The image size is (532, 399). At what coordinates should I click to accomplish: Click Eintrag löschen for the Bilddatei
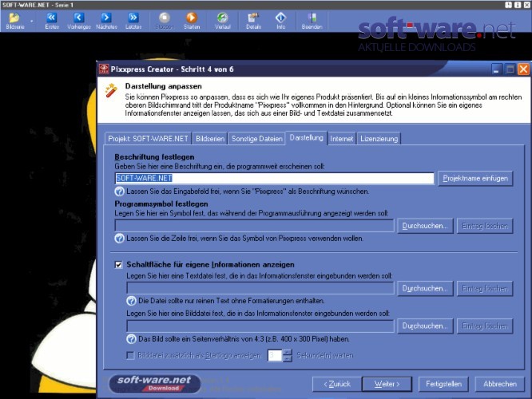[x=485, y=326]
